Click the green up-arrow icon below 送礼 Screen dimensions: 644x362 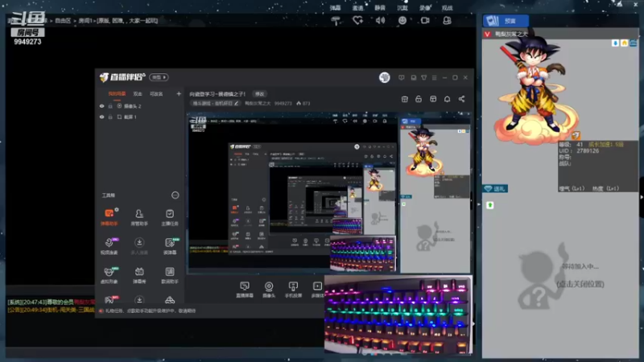490,205
